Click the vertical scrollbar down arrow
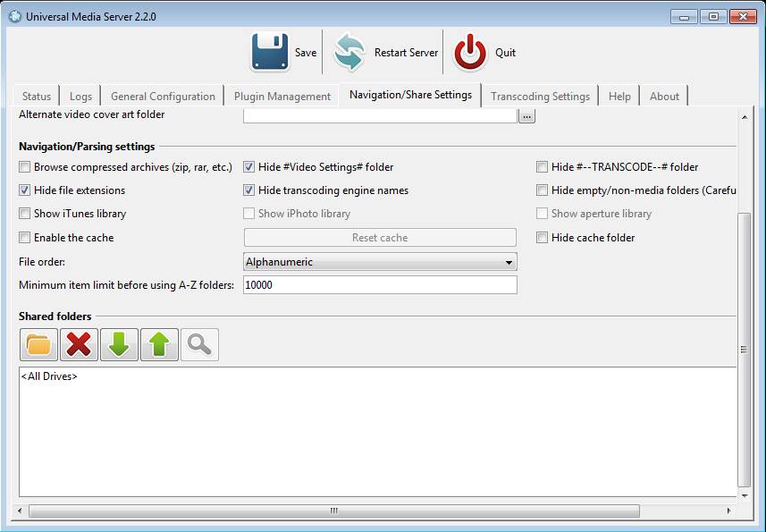Image resolution: width=766 pixels, height=532 pixels. [744, 496]
